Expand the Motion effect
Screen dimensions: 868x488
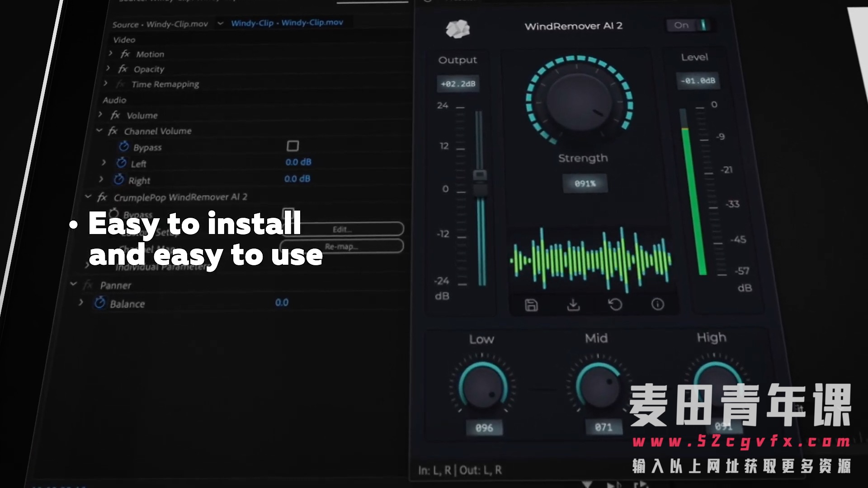[x=110, y=53]
